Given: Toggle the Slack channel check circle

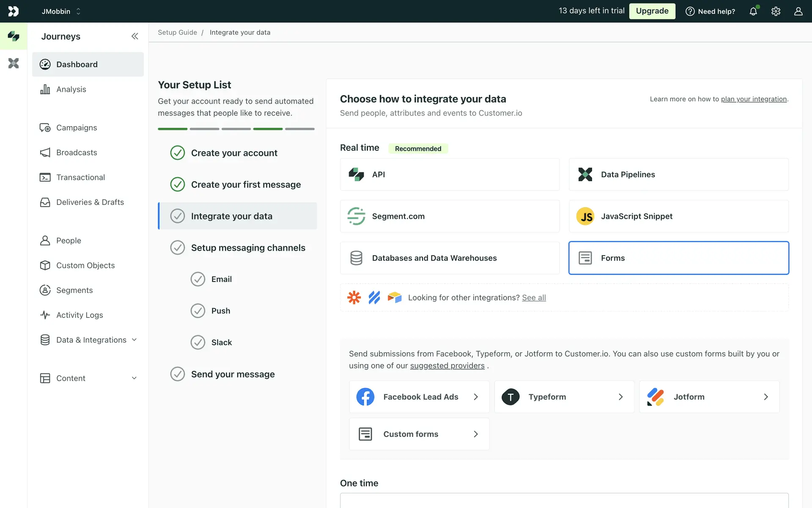Looking at the screenshot, I should 198,342.
